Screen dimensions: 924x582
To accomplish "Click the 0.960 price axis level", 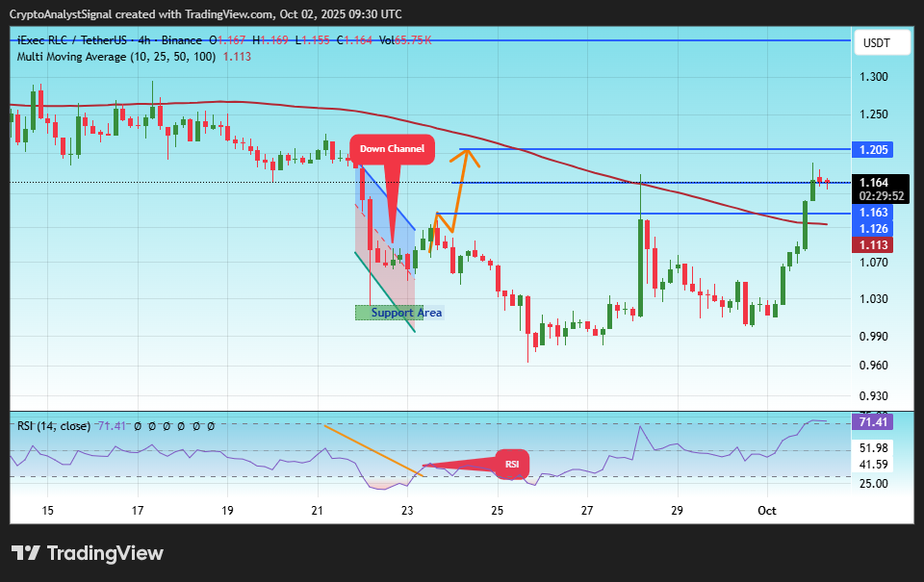I will pyautogui.click(x=873, y=366).
